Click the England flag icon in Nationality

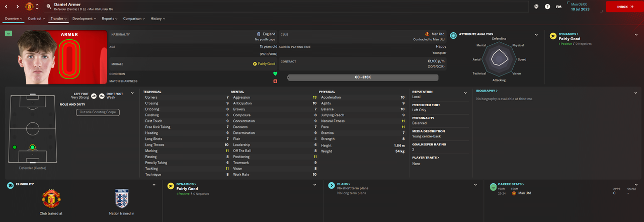click(259, 34)
